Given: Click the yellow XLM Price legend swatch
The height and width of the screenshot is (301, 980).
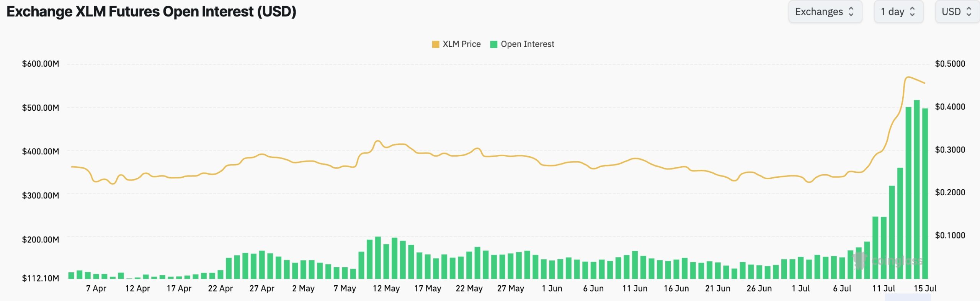Looking at the screenshot, I should (x=436, y=44).
